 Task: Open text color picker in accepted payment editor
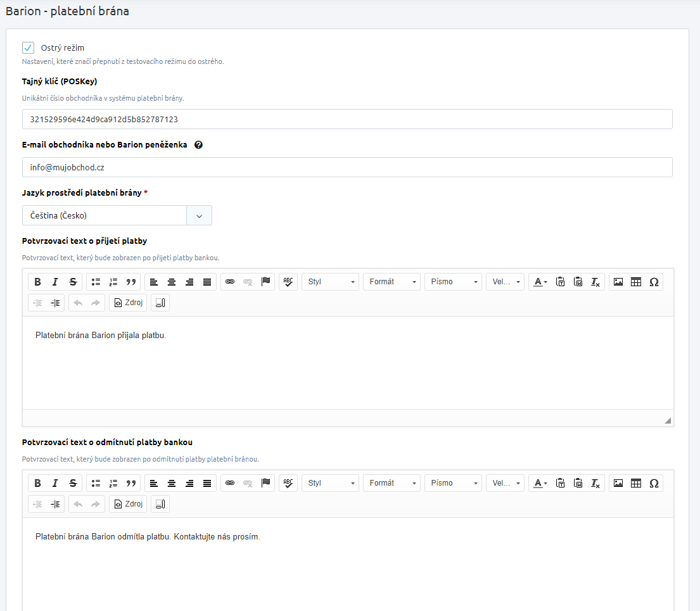(x=540, y=282)
